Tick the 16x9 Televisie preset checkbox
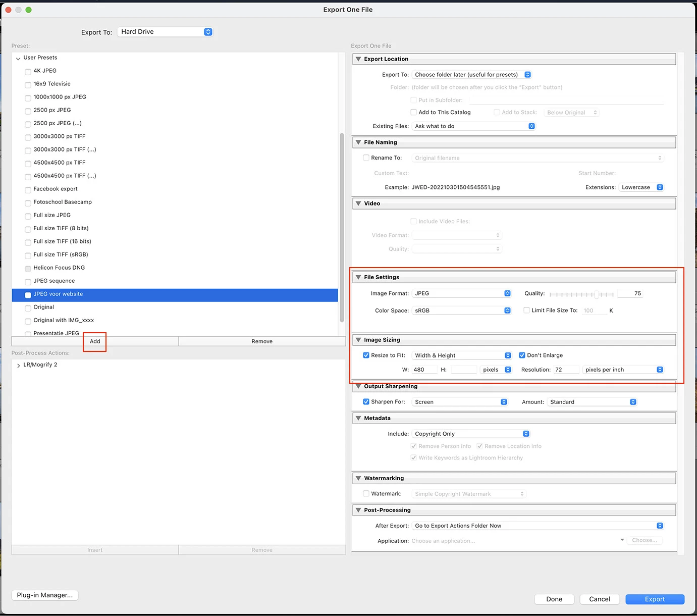The width and height of the screenshot is (697, 616). (x=28, y=84)
